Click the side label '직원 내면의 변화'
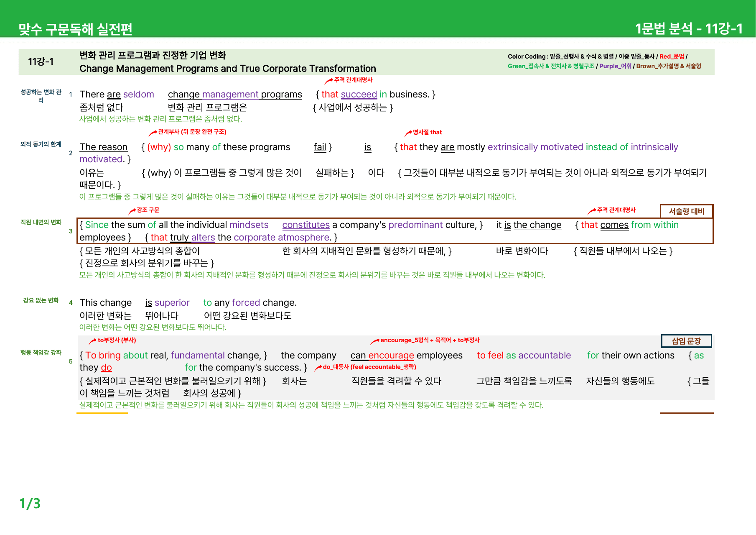Screen dimensions: 756x535 pyautogui.click(x=41, y=222)
